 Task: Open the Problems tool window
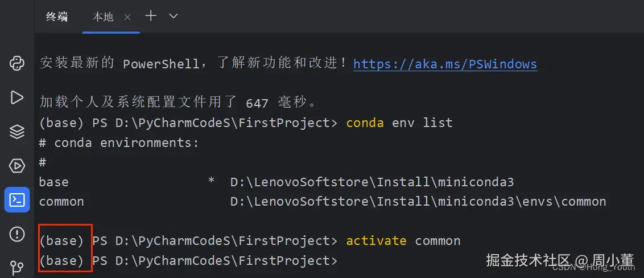[x=17, y=234]
